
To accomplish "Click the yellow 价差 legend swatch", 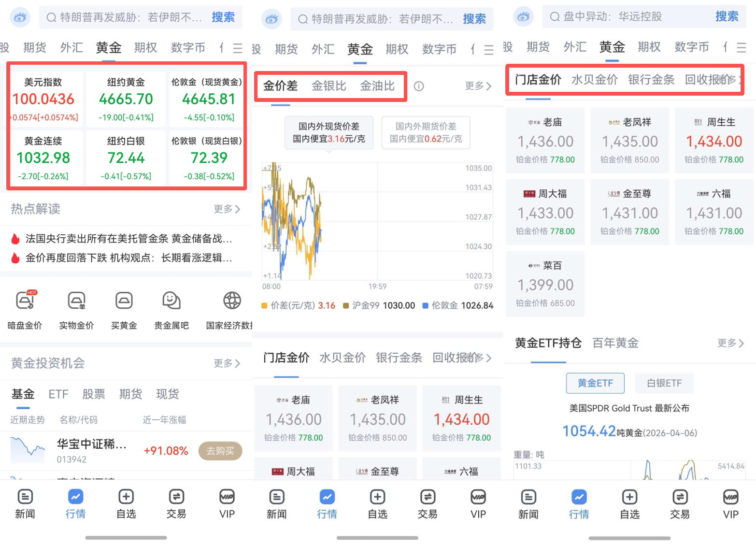I will click(264, 305).
